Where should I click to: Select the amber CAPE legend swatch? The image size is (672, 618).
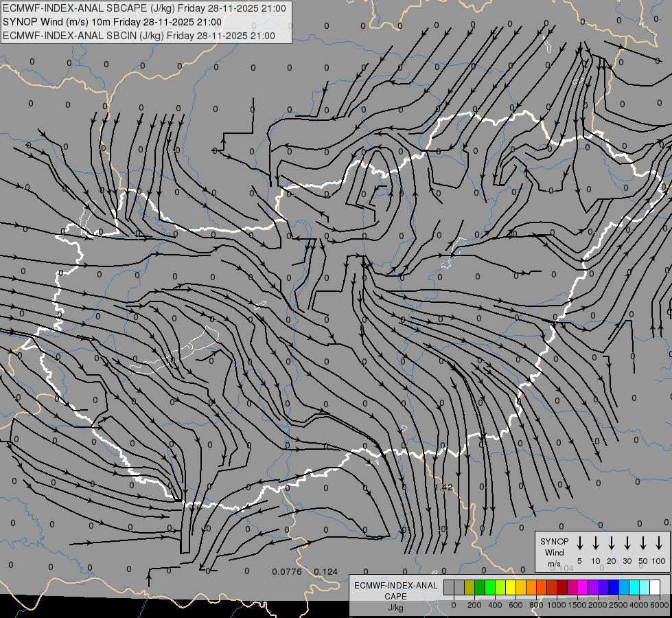click(x=521, y=587)
